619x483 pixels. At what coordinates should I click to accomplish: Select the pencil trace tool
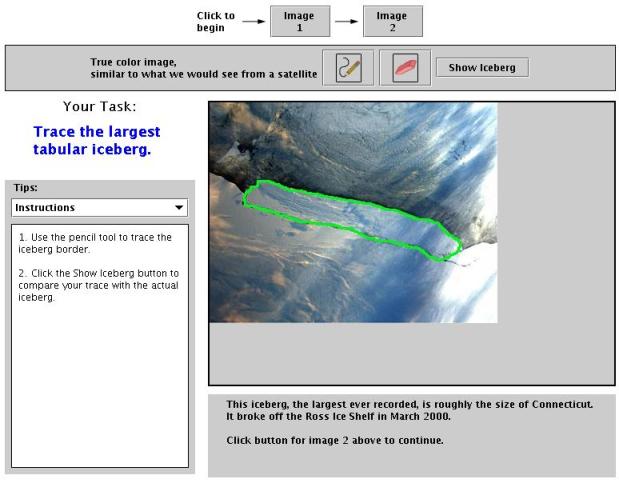(x=348, y=68)
